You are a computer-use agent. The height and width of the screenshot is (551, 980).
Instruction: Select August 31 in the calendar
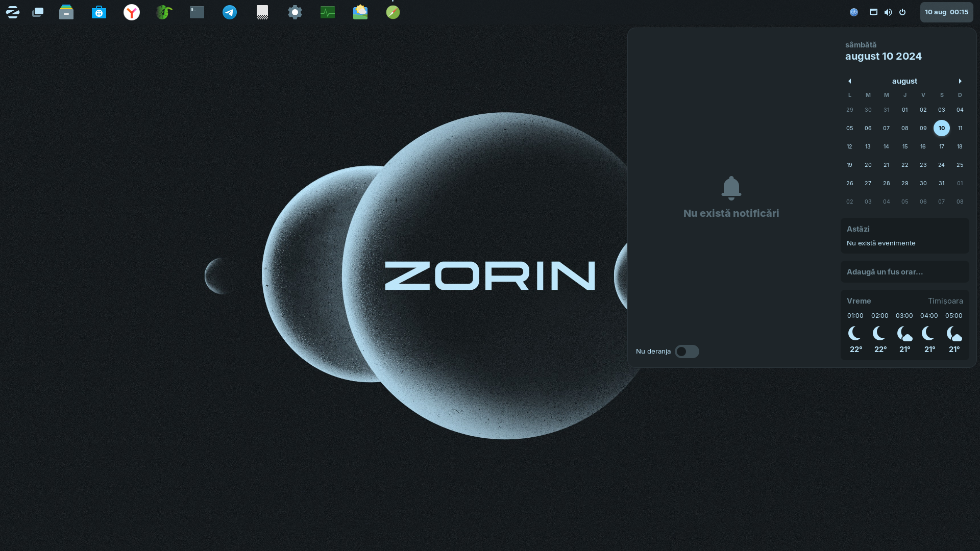tap(942, 183)
